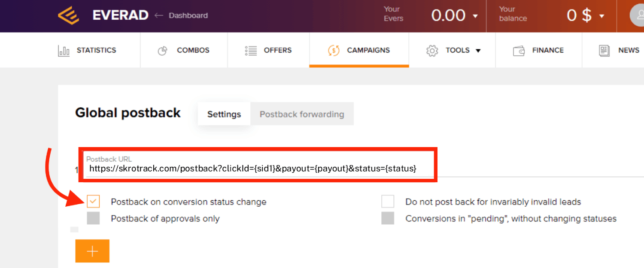
Task: Open the Tools dropdown arrow
Action: (478, 51)
